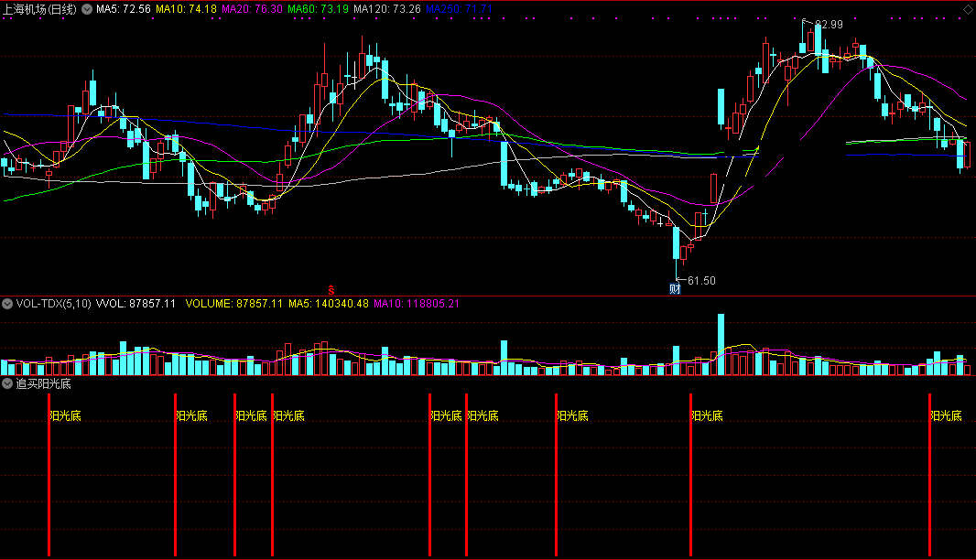Click the MA120: 73.26 label
The height and width of the screenshot is (560, 976).
click(387, 9)
